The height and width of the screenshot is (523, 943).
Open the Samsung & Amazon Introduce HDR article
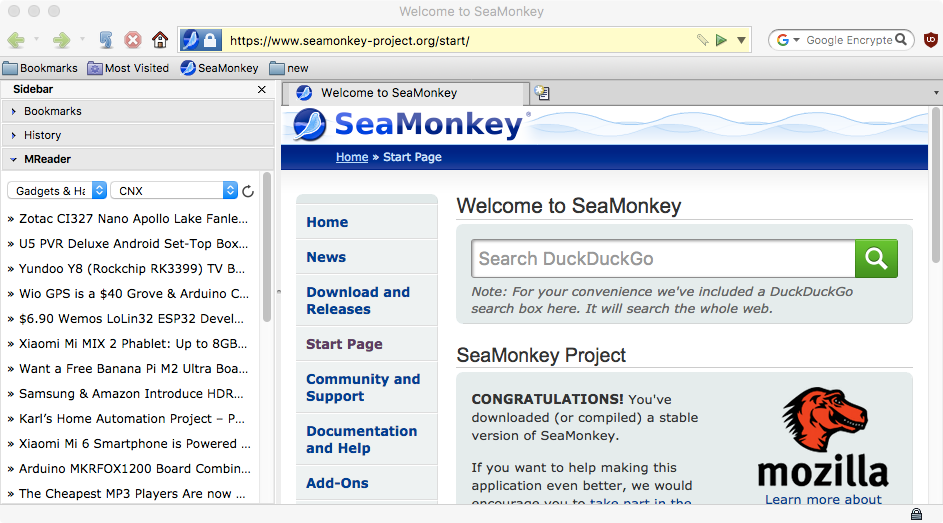click(x=133, y=394)
